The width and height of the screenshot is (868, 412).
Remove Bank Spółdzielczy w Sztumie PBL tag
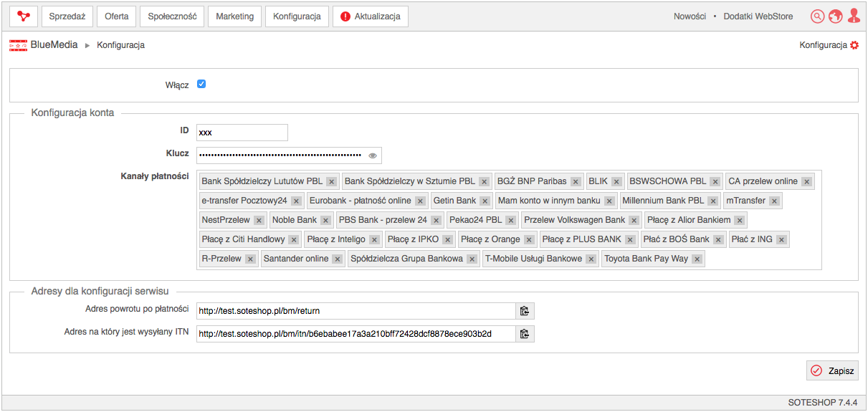485,182
